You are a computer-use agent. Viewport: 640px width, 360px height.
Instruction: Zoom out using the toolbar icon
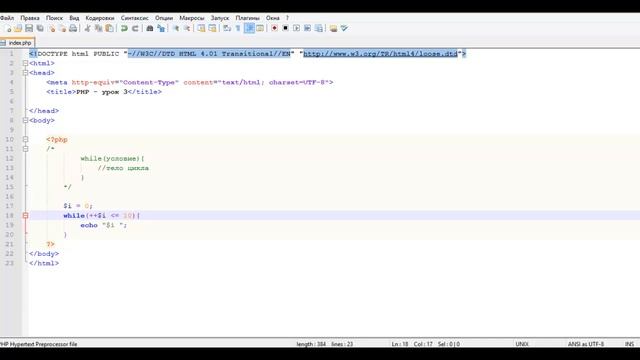tap(187, 28)
